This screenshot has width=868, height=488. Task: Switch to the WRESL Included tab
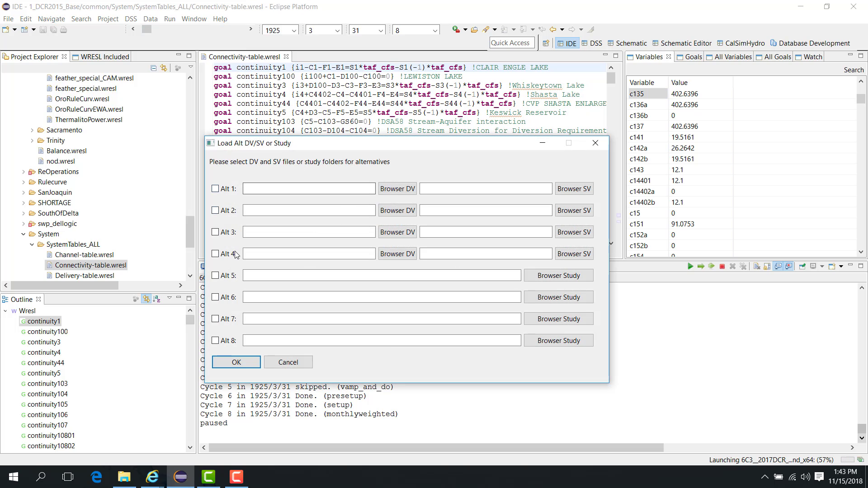coord(101,56)
